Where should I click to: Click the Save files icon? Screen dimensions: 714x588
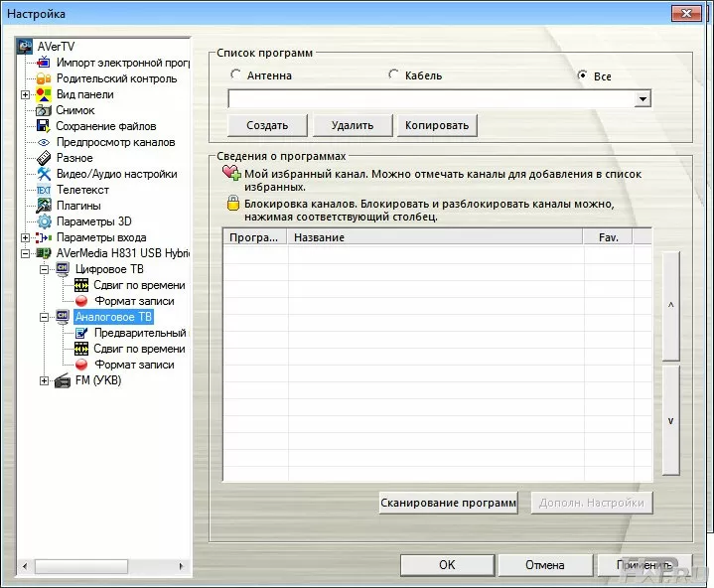pyautogui.click(x=44, y=126)
